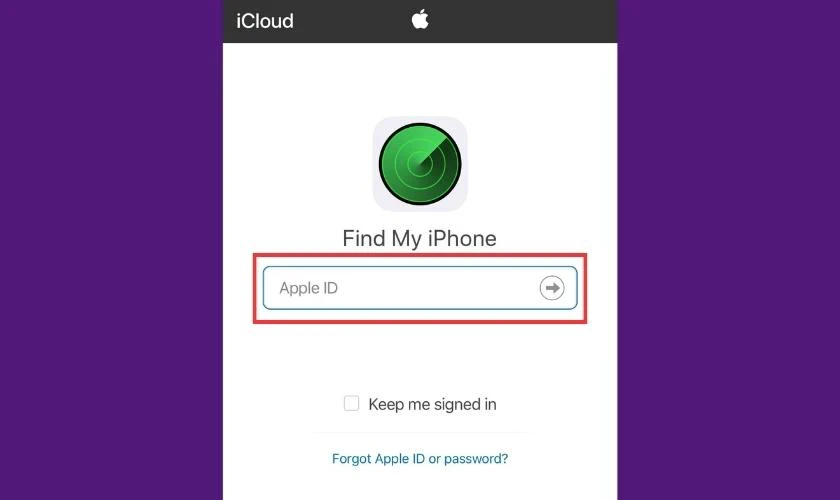Click the empty space between field and checkbox
The image size is (840, 500).
(420, 359)
